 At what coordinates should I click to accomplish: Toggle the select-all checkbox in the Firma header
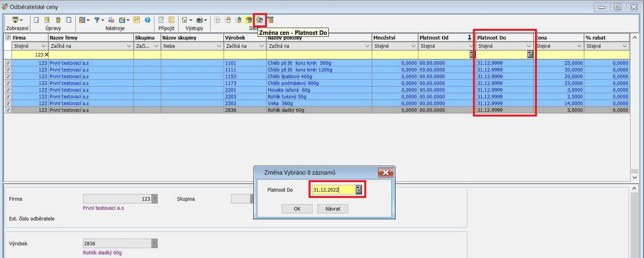coord(8,38)
